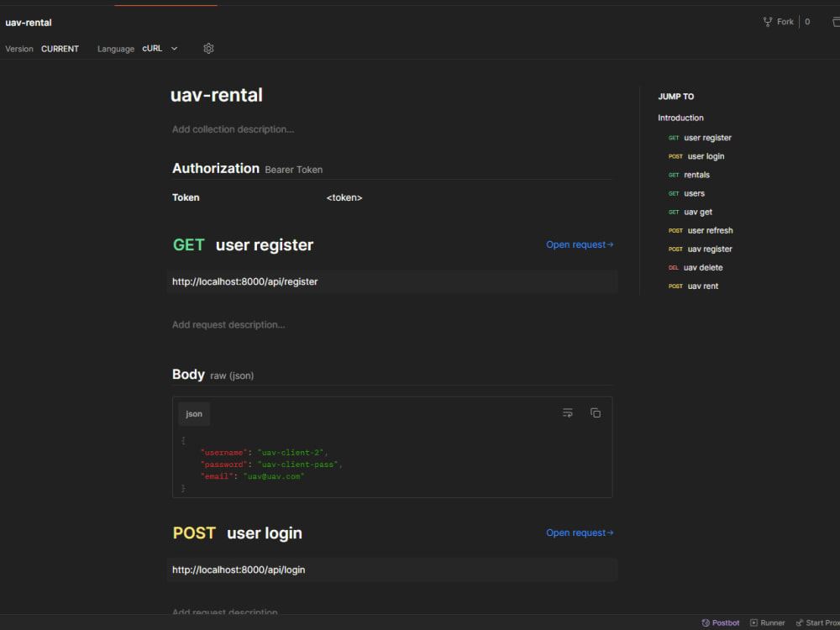The height and width of the screenshot is (630, 840).
Task: Click Add collection description field
Action: pos(233,129)
